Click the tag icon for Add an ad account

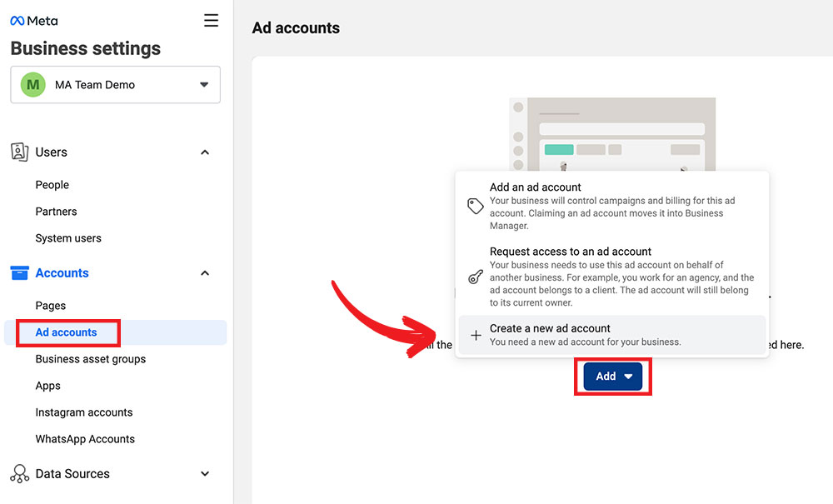coord(476,207)
